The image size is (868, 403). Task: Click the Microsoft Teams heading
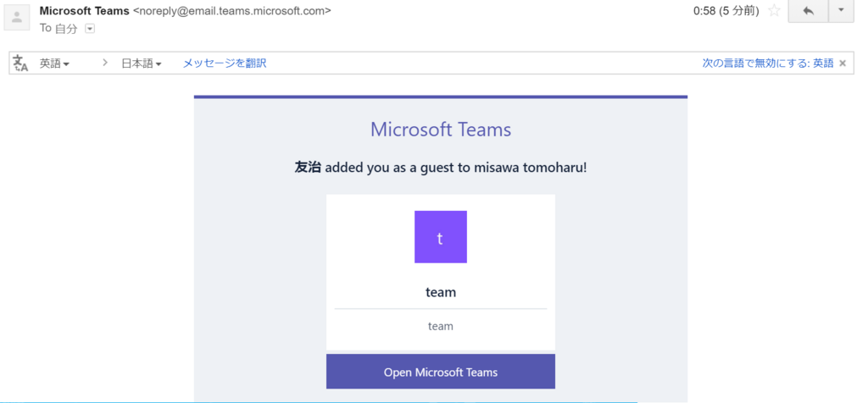[x=441, y=130]
